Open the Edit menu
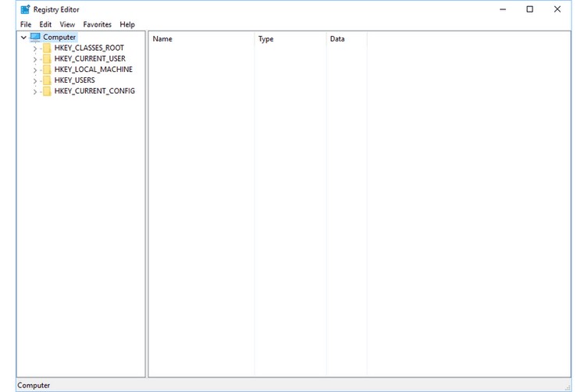The width and height of the screenshot is (588, 392). [45, 24]
